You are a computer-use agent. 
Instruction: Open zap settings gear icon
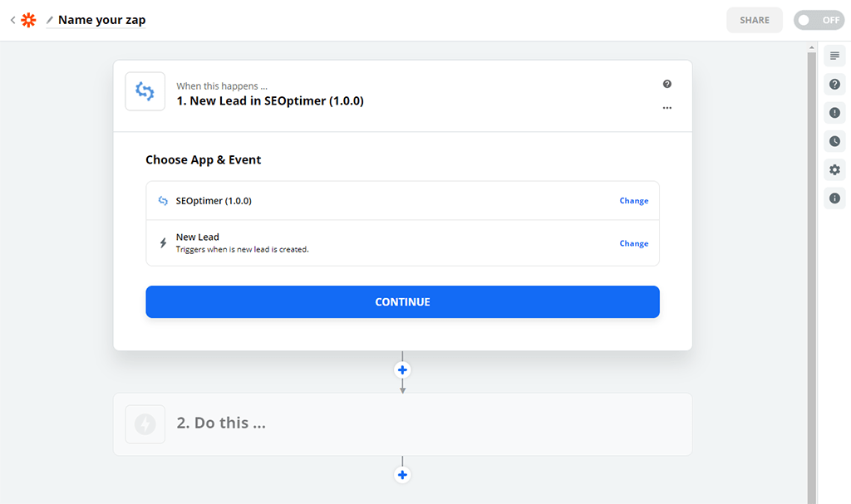834,170
